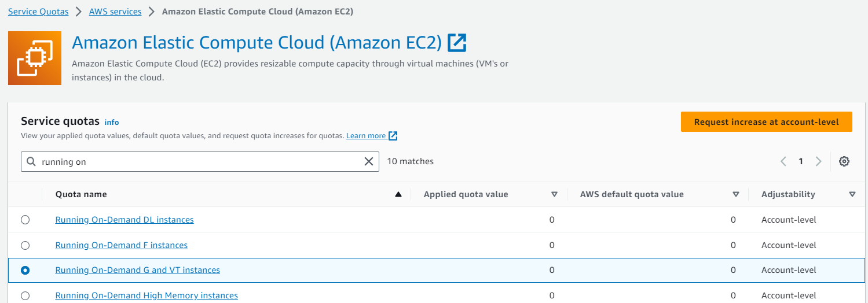Click page number 1 in pagination
Screen dimensions: 868x303
(x=801, y=162)
